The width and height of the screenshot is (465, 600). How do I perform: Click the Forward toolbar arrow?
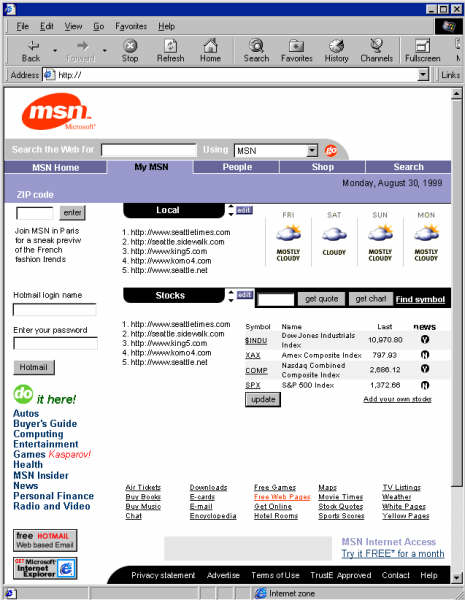[x=82, y=46]
